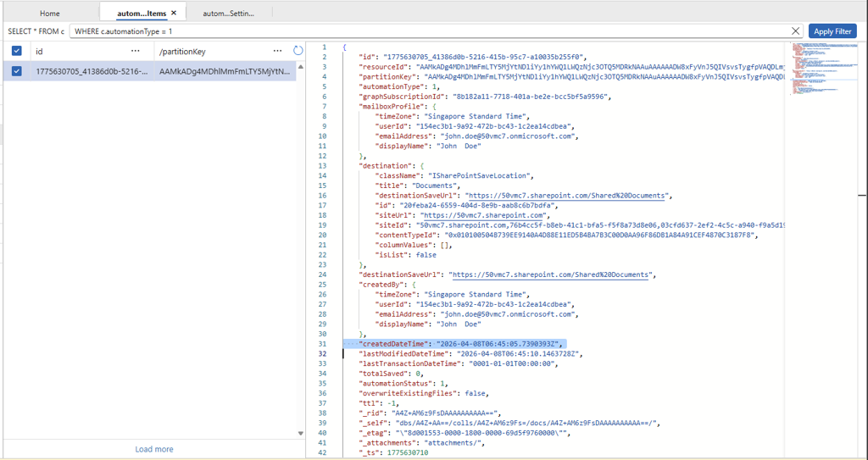868x460 pixels.
Task: Uncheck the 1775630705_41386d0b document row checkbox
Action: (x=17, y=71)
